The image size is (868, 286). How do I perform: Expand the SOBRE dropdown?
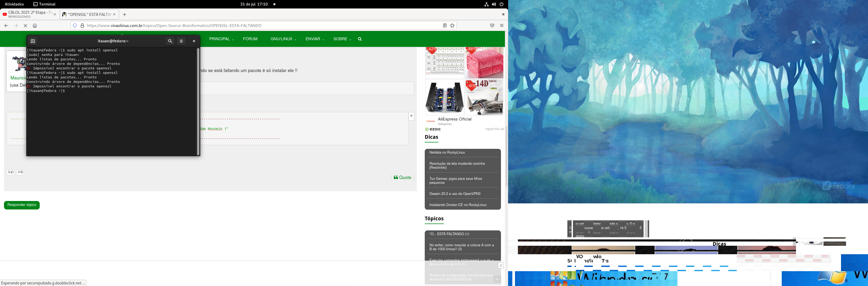[x=342, y=39]
